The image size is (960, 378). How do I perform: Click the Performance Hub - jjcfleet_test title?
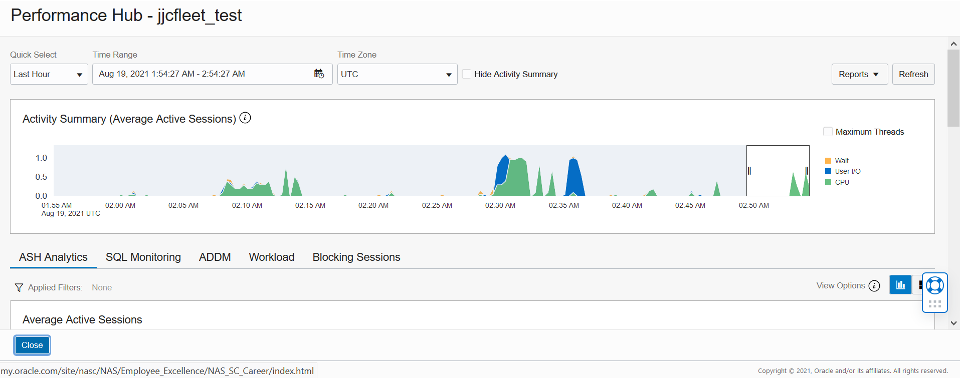127,16
